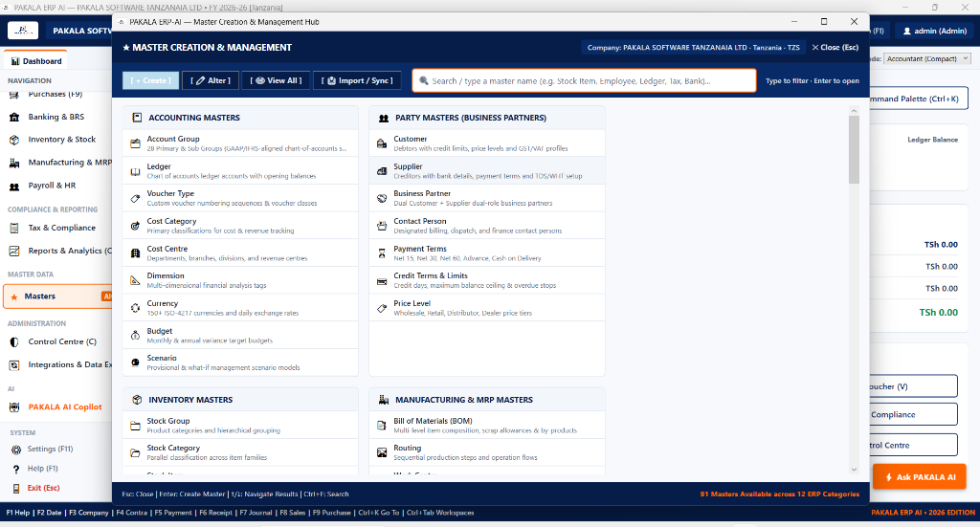Click Help (F1) in sidebar

tap(42, 469)
